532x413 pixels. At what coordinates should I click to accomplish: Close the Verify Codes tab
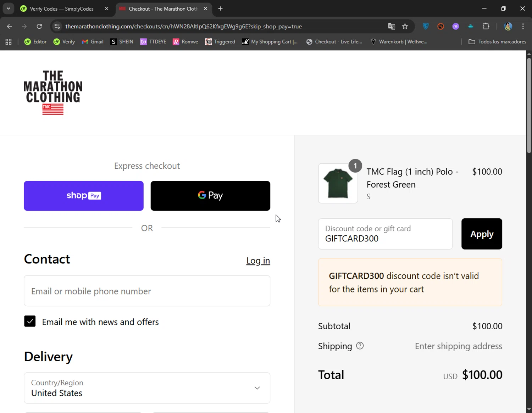(106, 9)
